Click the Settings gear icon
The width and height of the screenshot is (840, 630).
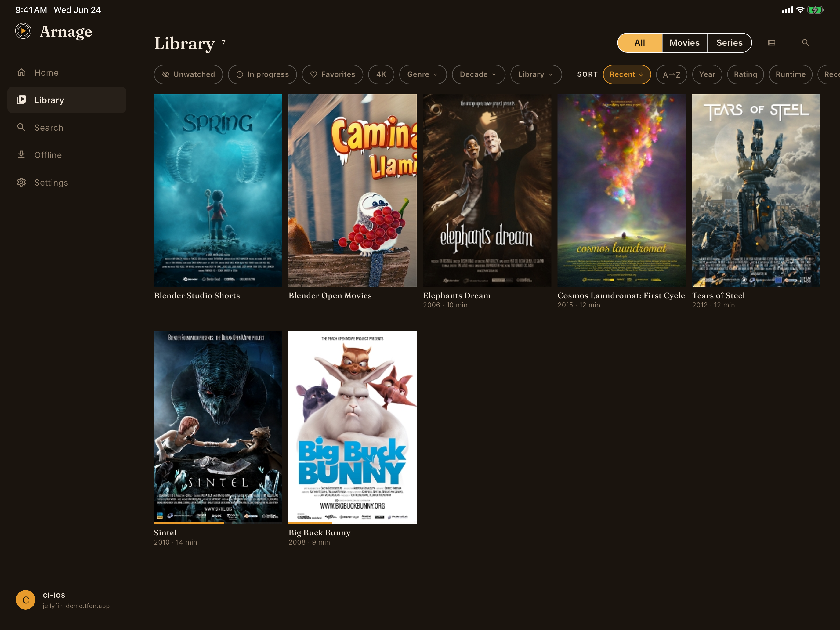[21, 182]
